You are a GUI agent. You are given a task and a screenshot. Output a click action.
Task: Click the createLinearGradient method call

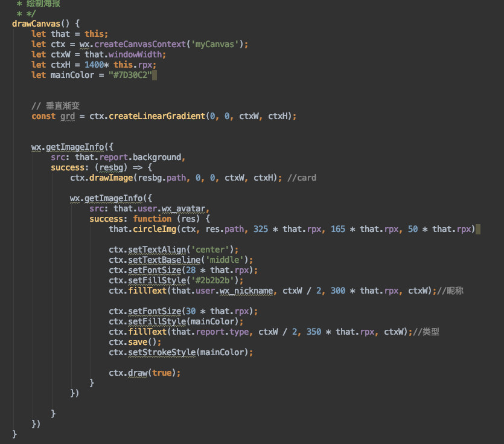(x=157, y=116)
